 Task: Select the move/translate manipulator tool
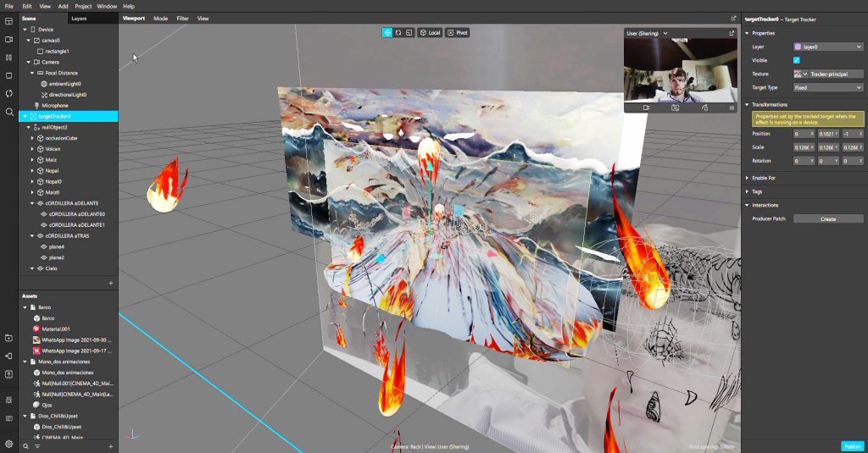(387, 32)
